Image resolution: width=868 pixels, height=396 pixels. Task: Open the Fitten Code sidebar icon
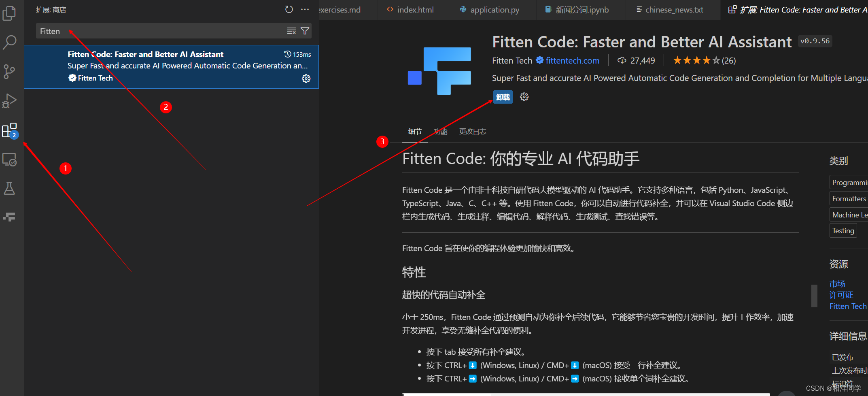(9, 217)
